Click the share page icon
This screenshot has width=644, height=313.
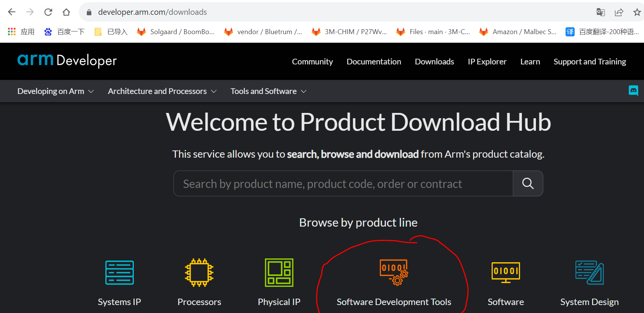pyautogui.click(x=619, y=12)
